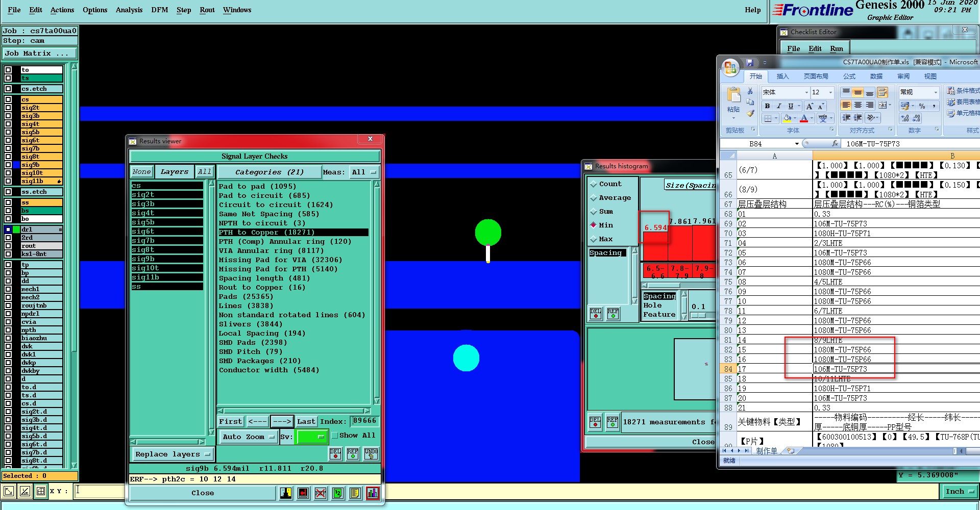Click the green numbered page icon in Results viewer
Image resolution: width=980 pixels, height=510 pixels.
tap(338, 493)
